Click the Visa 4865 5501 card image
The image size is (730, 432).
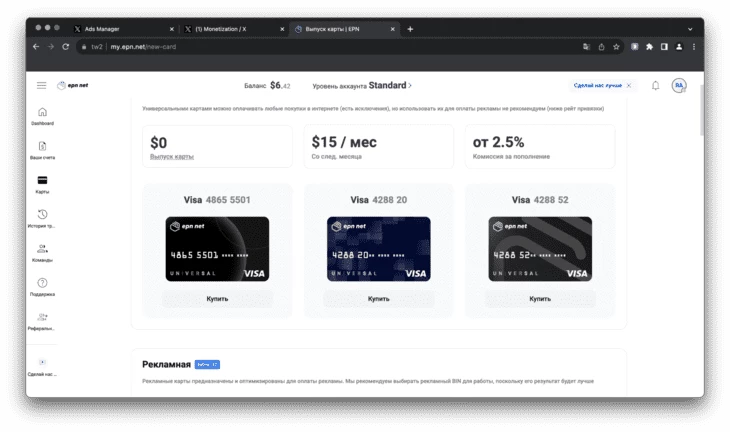click(217, 249)
